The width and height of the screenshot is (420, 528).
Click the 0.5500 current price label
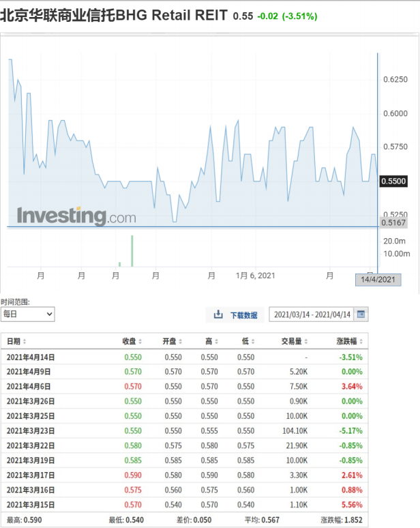(x=393, y=181)
